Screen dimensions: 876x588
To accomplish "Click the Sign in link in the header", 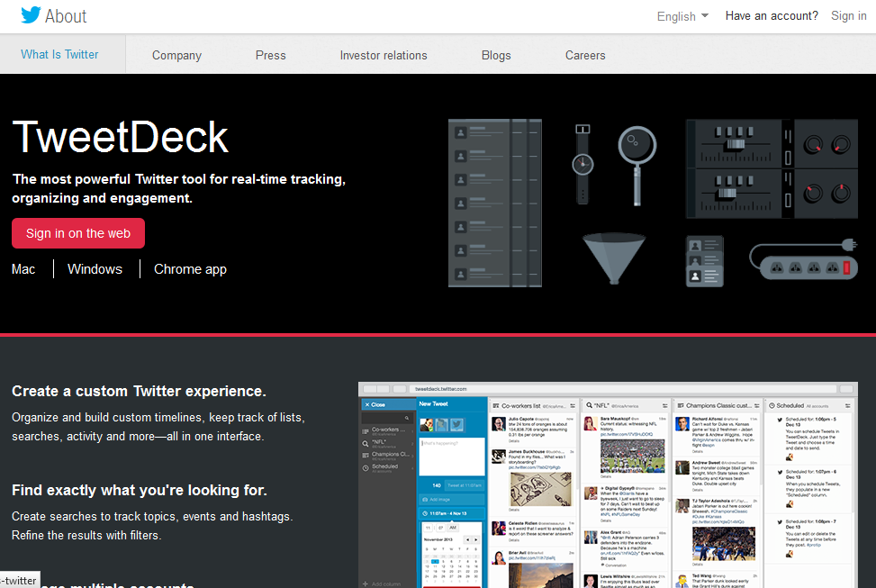I will 849,15.
